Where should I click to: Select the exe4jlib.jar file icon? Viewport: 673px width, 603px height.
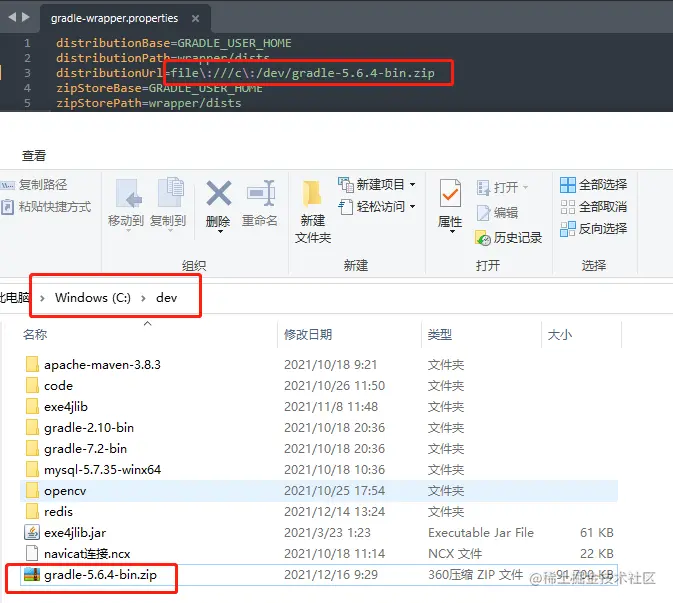pyautogui.click(x=32, y=533)
